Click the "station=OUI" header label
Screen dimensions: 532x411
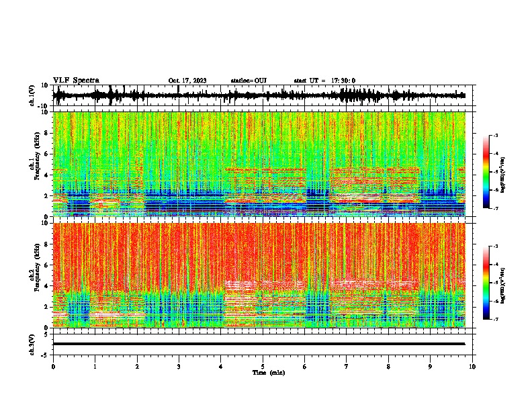[x=249, y=81]
